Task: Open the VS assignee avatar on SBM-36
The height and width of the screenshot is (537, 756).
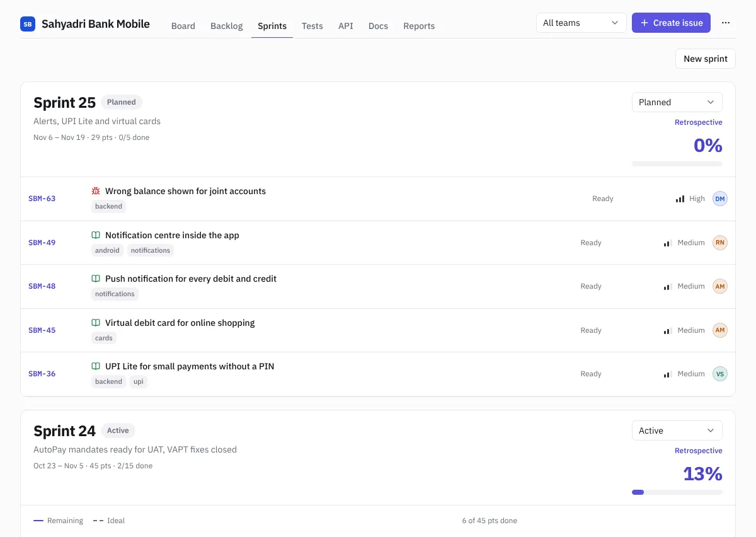Action: 720,374
